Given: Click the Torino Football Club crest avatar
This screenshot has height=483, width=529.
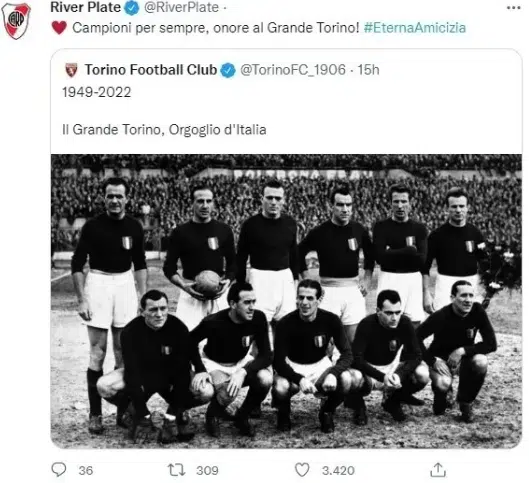Looking at the screenshot, I should click(x=71, y=70).
